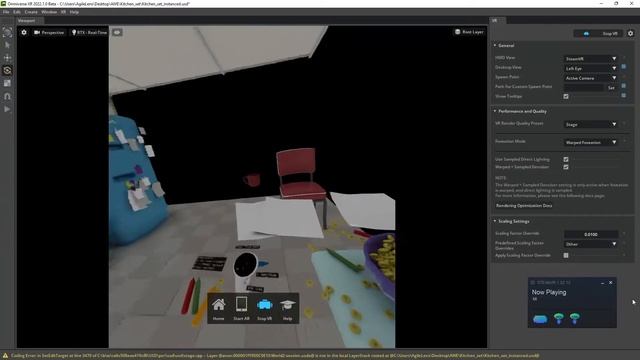
Task: Open the Foveation Mode dropdown
Action: 591,142
